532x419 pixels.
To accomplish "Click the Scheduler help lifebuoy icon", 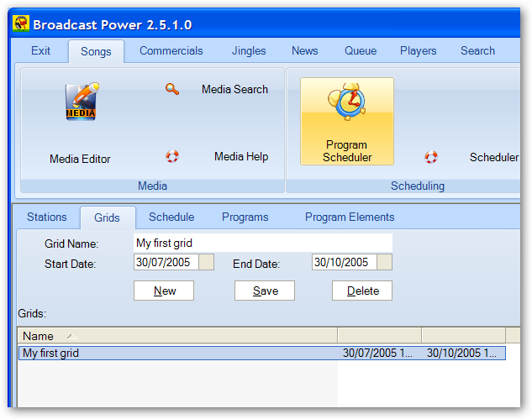I will point(431,157).
